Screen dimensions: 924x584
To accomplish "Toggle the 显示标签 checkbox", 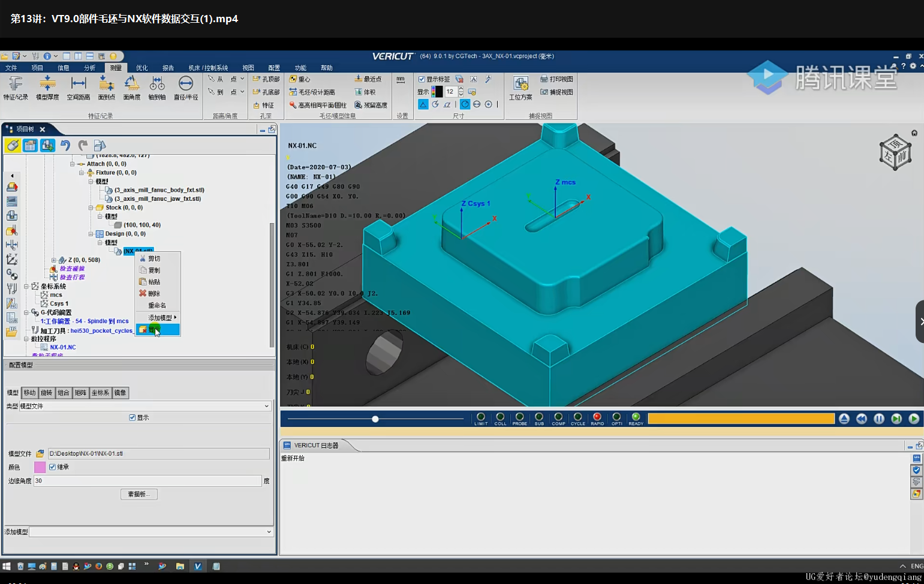I will (422, 79).
